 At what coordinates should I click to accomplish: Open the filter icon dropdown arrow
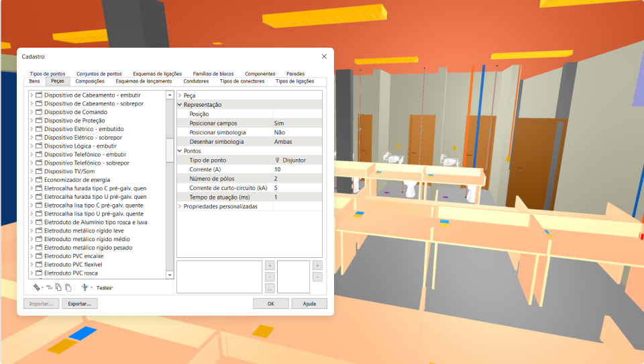pyautogui.click(x=92, y=288)
